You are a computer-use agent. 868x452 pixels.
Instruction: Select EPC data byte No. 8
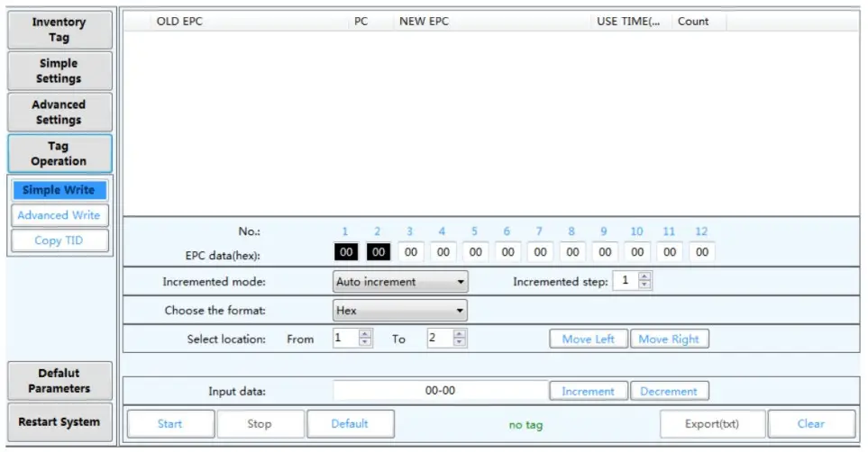point(572,252)
